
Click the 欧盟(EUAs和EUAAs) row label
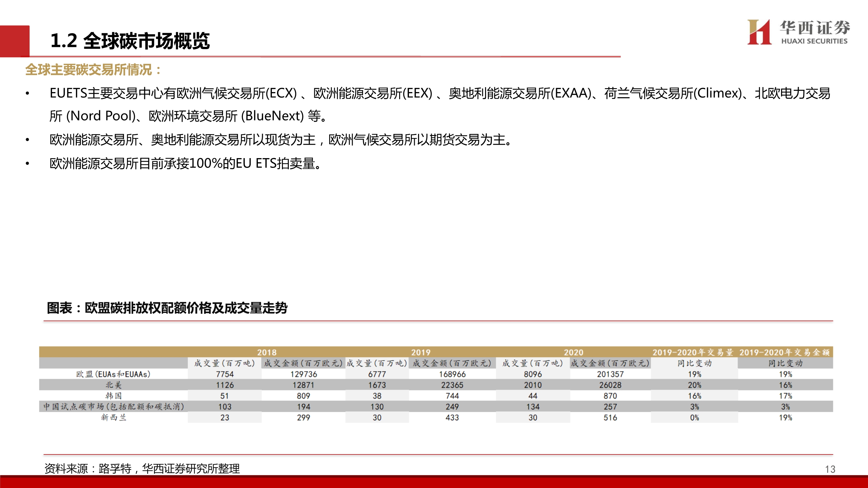[x=113, y=374]
